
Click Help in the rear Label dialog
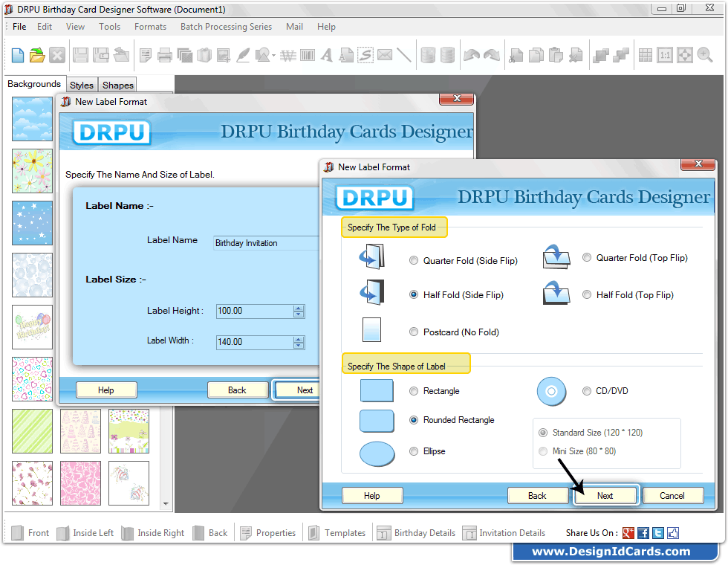coord(105,390)
